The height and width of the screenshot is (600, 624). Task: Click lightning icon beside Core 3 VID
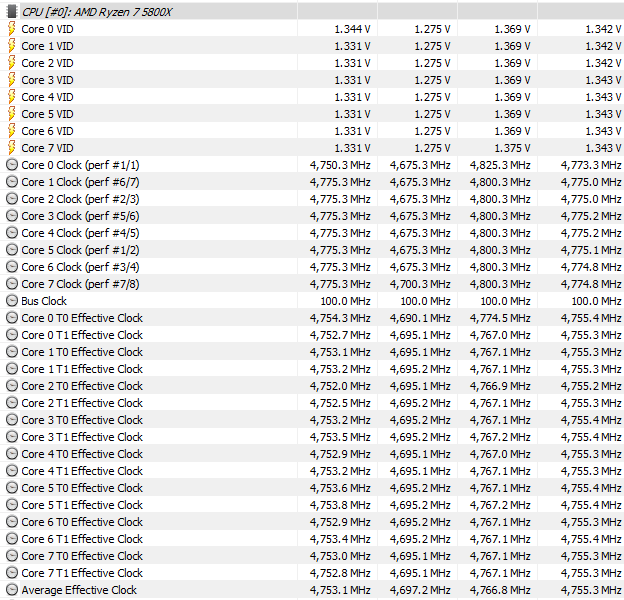point(12,80)
